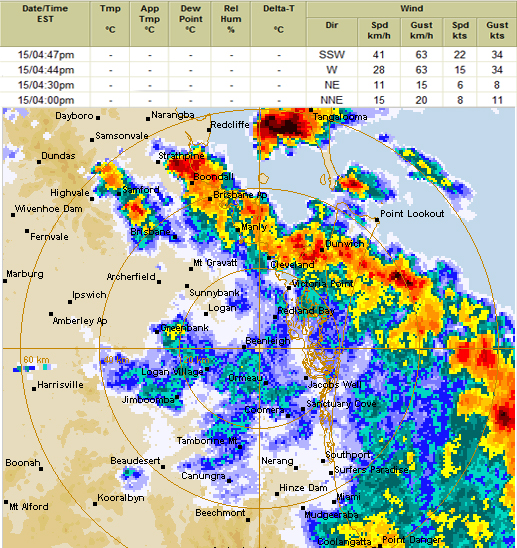Click the speed value 41 km/h
Viewport: 517px width, 548px height.
point(379,55)
